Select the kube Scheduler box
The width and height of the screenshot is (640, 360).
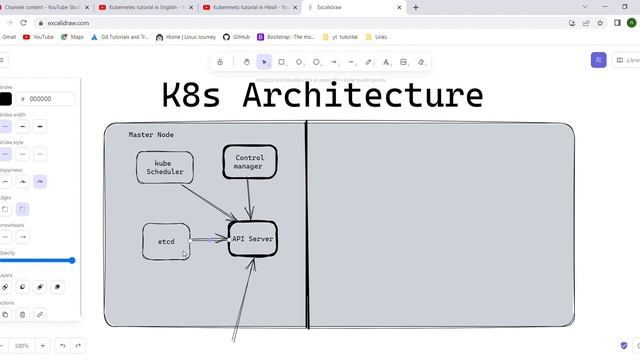(165, 167)
